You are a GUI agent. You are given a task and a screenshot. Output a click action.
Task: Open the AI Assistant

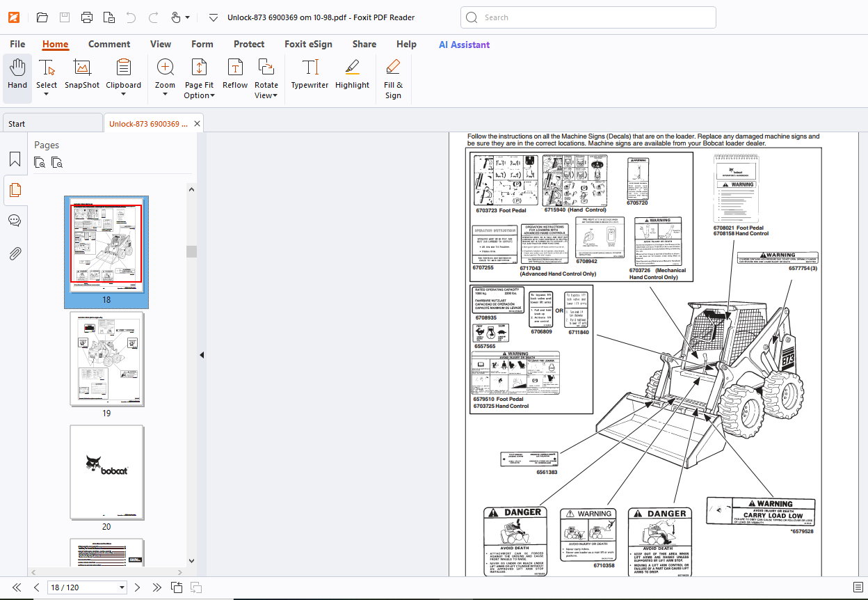[464, 45]
